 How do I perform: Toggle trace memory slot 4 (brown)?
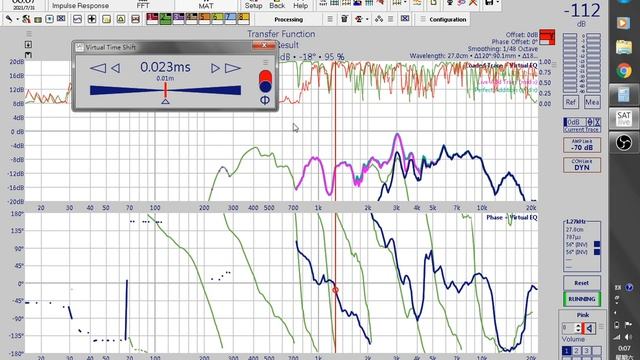click(191, 19)
